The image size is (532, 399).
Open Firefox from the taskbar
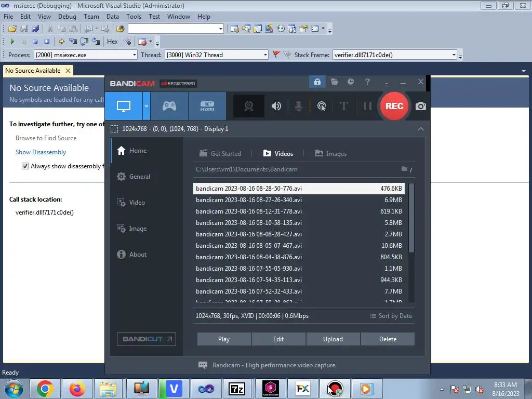(77, 389)
